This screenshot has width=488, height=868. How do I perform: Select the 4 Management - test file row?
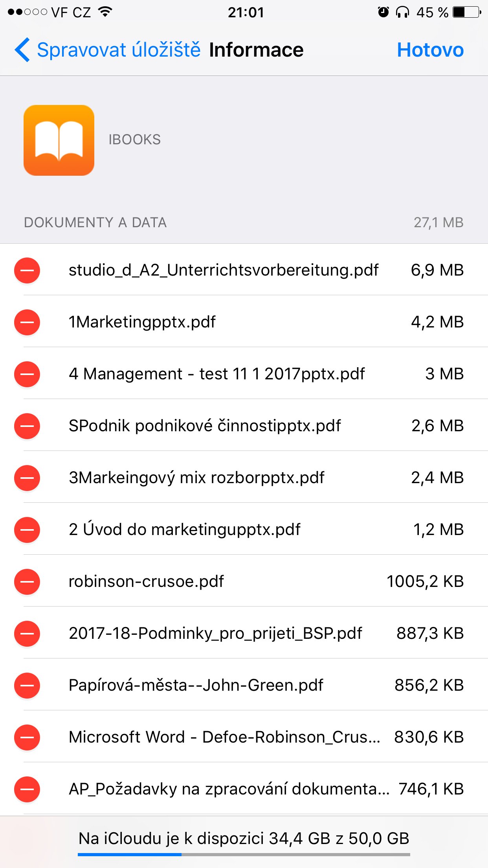point(217,374)
